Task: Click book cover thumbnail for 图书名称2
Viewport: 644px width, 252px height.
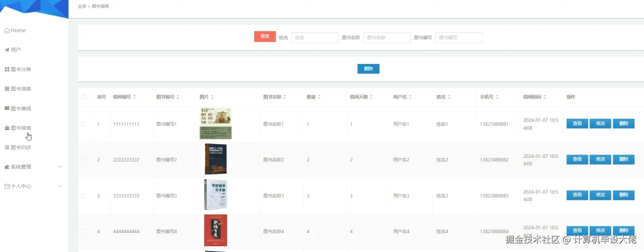Action: pyautogui.click(x=216, y=159)
